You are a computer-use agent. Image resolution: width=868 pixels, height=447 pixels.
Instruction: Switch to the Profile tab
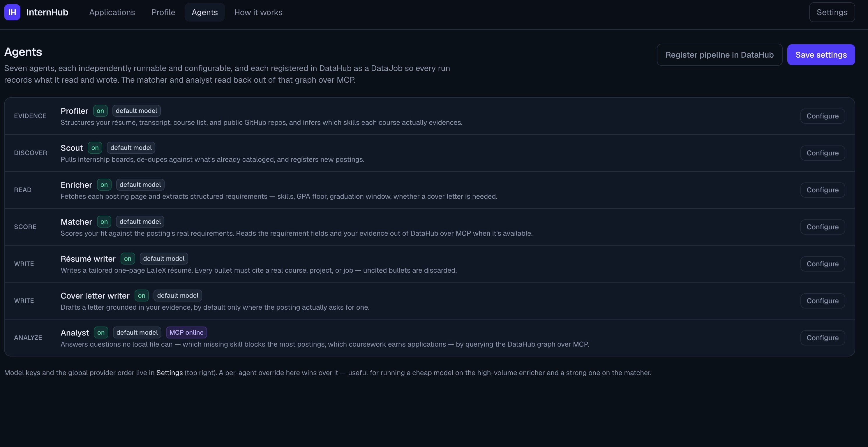[x=163, y=13]
